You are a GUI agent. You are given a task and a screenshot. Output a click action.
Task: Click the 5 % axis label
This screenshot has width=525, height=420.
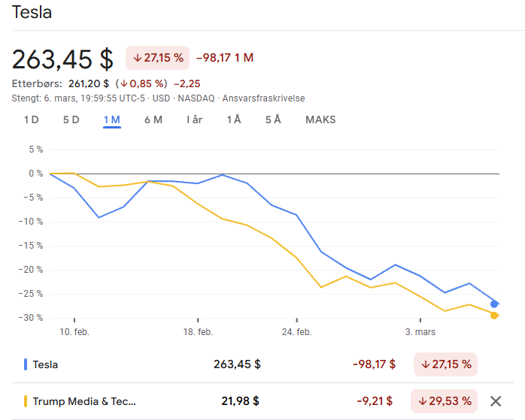36,150
